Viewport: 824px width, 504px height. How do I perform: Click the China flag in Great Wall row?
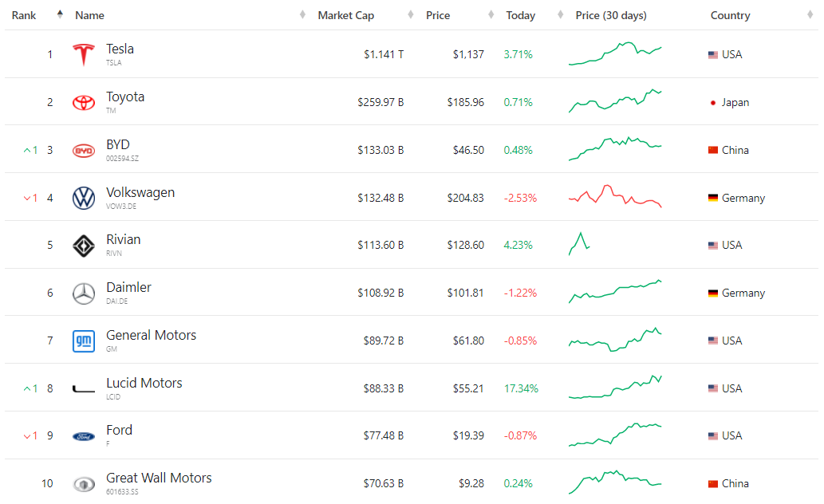tap(712, 484)
